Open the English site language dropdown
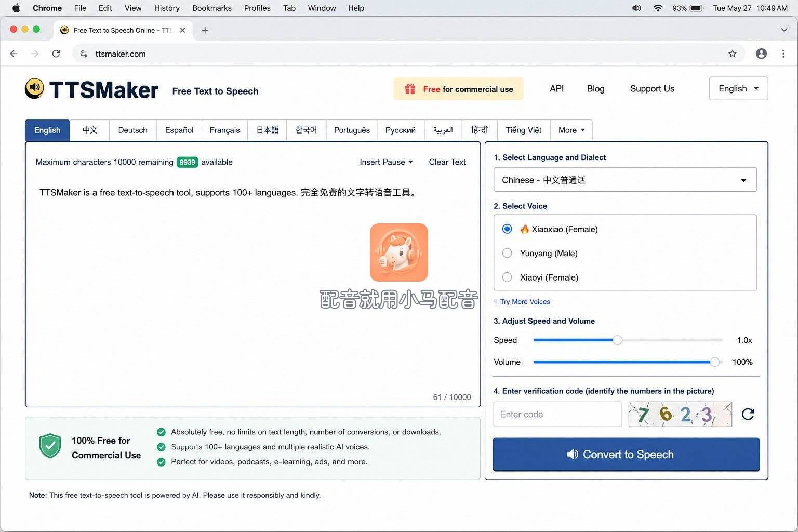 pyautogui.click(x=738, y=88)
